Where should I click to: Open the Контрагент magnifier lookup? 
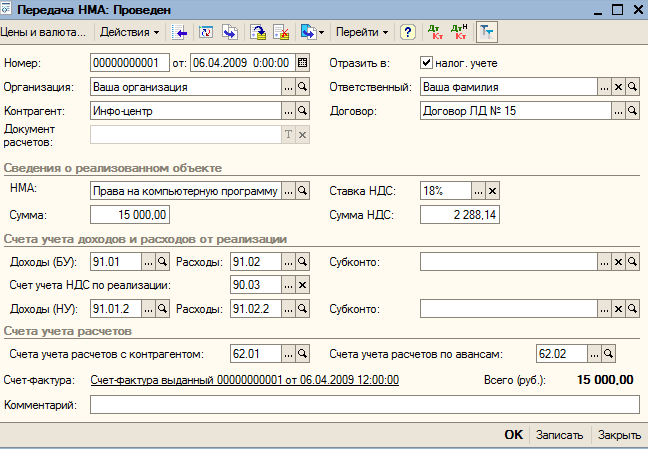303,111
